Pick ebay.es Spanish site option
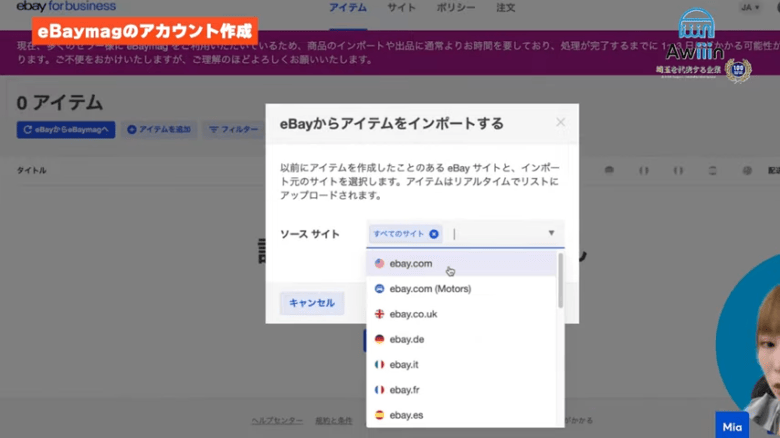 (x=406, y=414)
